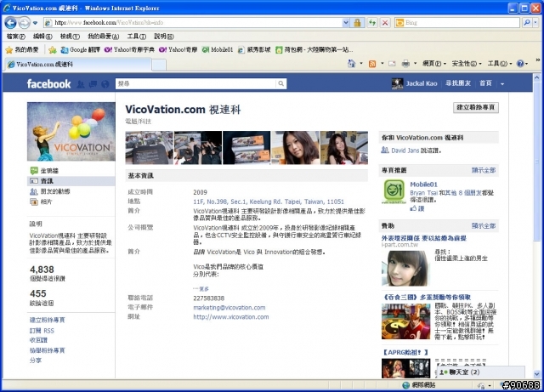Click the Home icon in the command bar
Screen dimensions: 544x392
point(351,64)
